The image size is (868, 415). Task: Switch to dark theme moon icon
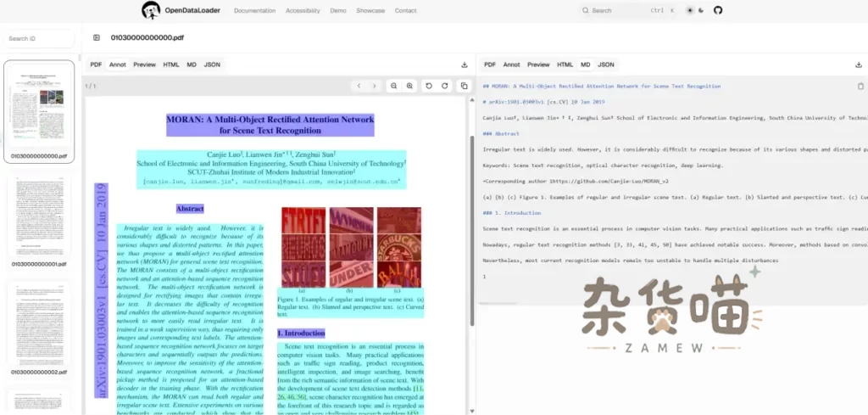(701, 10)
